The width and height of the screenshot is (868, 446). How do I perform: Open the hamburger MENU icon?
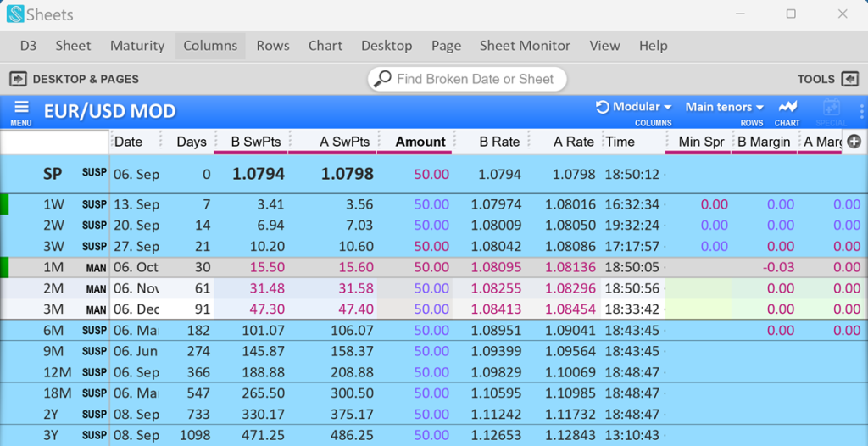[21, 108]
